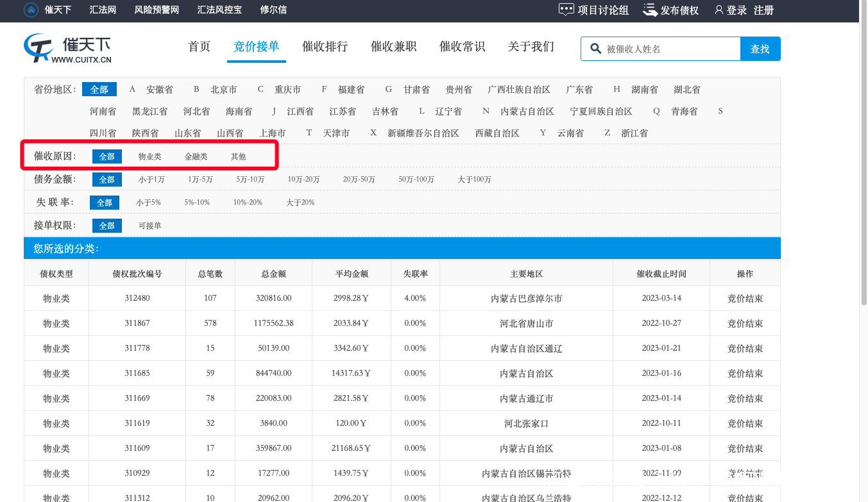This screenshot has height=502, width=868.
Task: Click the user icon beside 登录
Action: (719, 10)
